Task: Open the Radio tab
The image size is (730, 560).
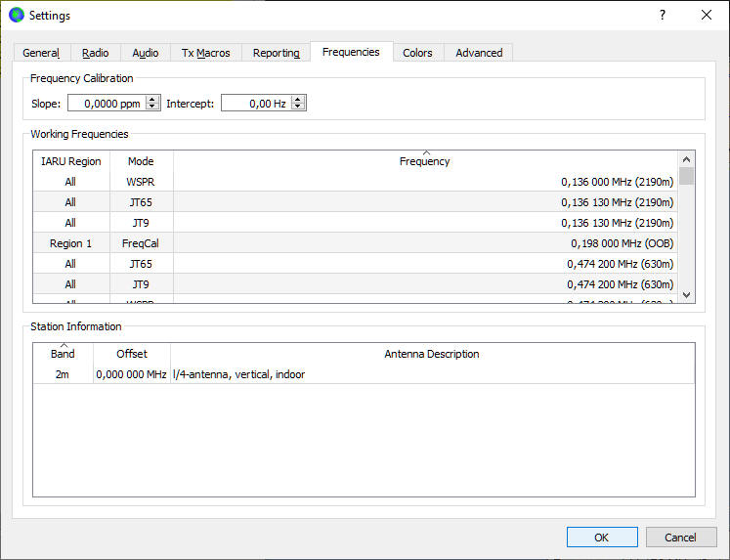Action: tap(96, 53)
